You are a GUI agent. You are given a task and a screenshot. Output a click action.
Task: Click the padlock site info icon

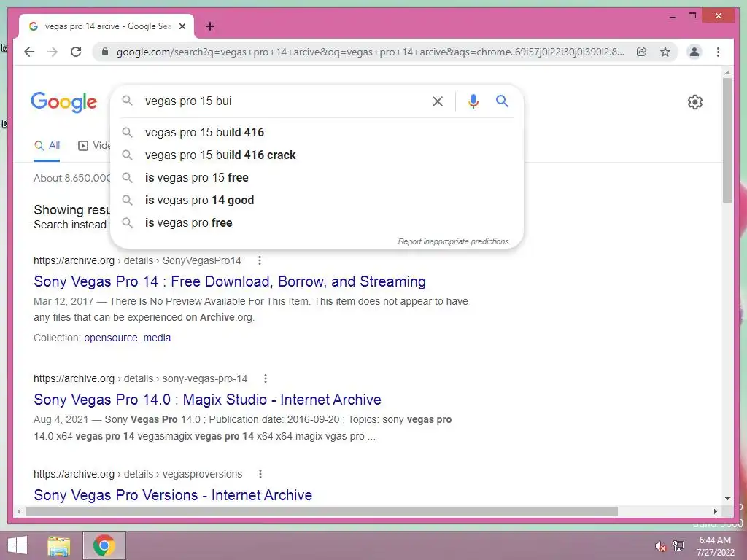click(105, 52)
